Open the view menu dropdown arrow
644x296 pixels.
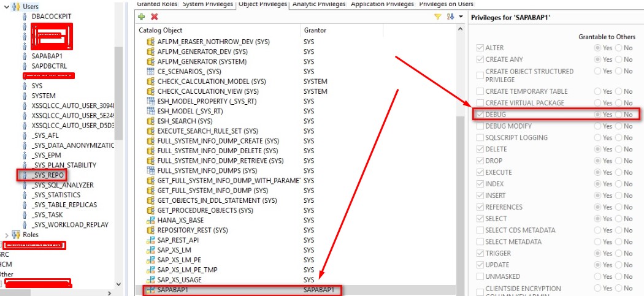coord(461,17)
